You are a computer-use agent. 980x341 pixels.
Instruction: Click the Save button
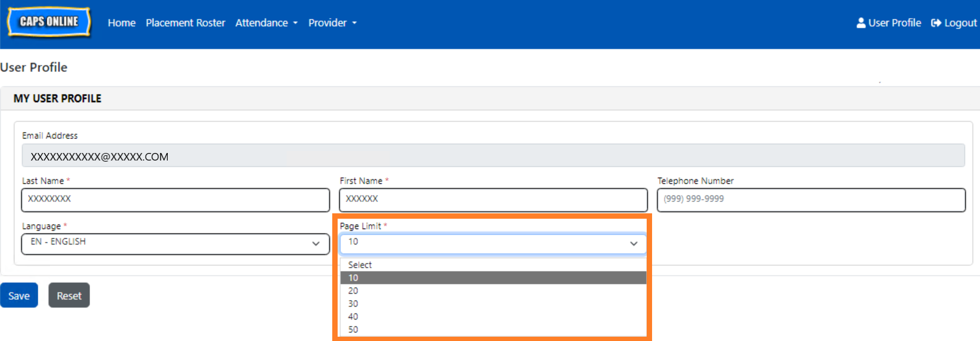tap(19, 295)
